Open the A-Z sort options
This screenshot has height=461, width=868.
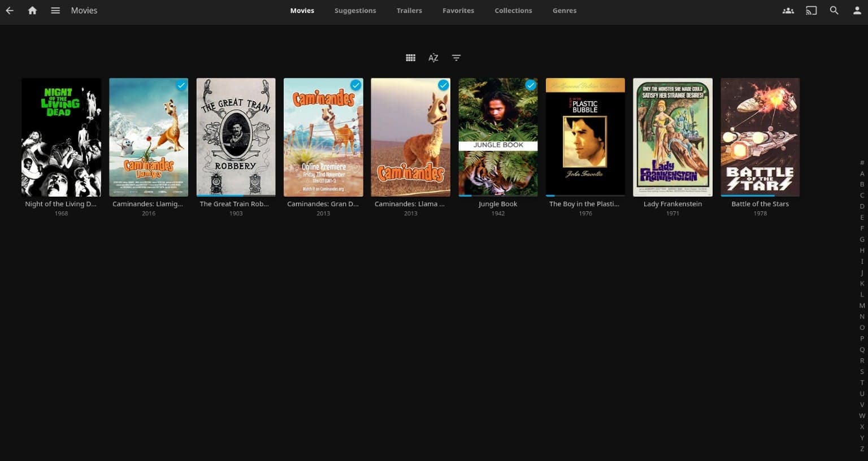click(433, 58)
